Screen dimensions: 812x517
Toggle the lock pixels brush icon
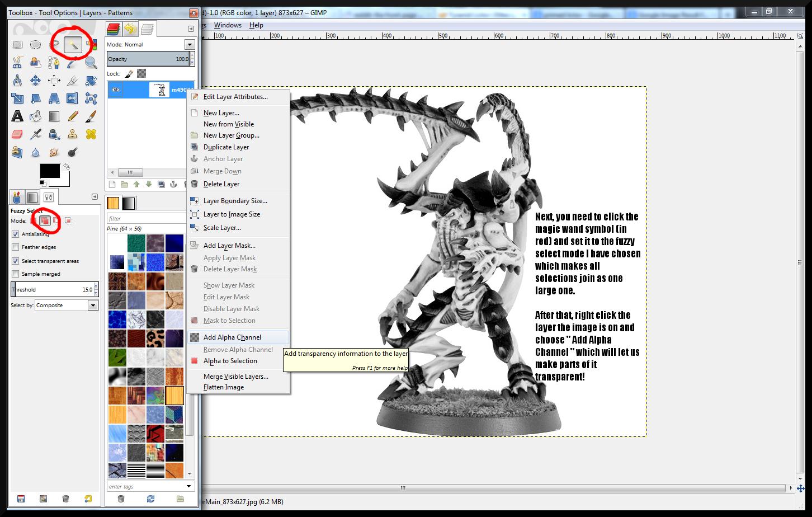129,73
